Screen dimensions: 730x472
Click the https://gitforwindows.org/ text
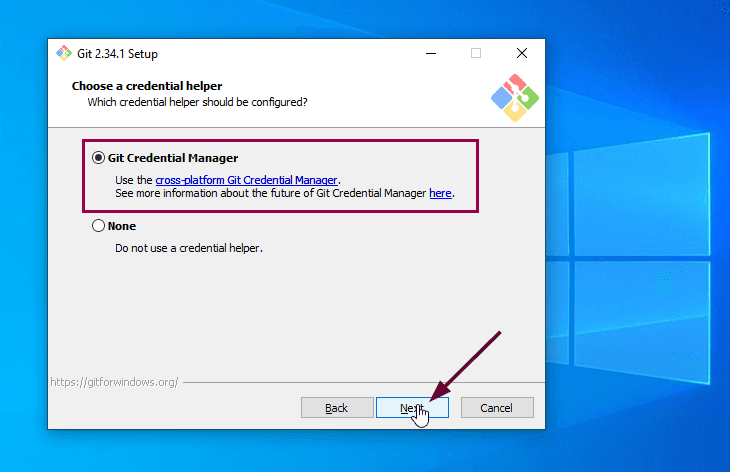[x=114, y=382]
